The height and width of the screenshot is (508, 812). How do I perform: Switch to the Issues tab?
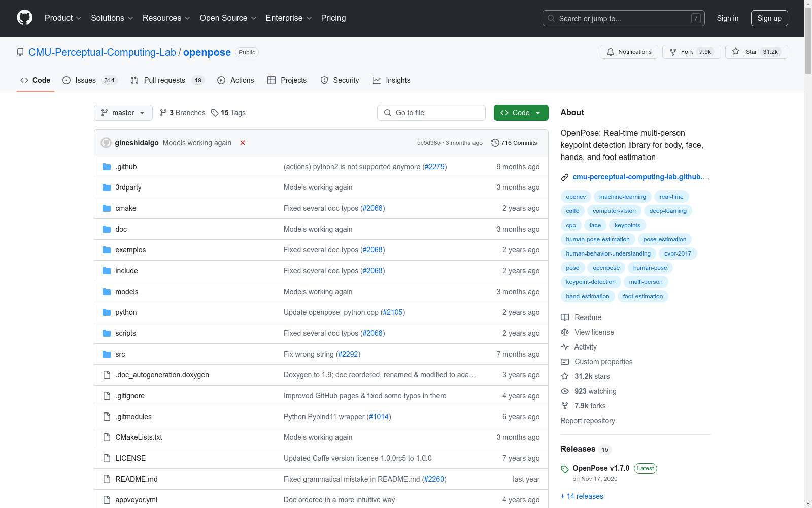coord(90,80)
